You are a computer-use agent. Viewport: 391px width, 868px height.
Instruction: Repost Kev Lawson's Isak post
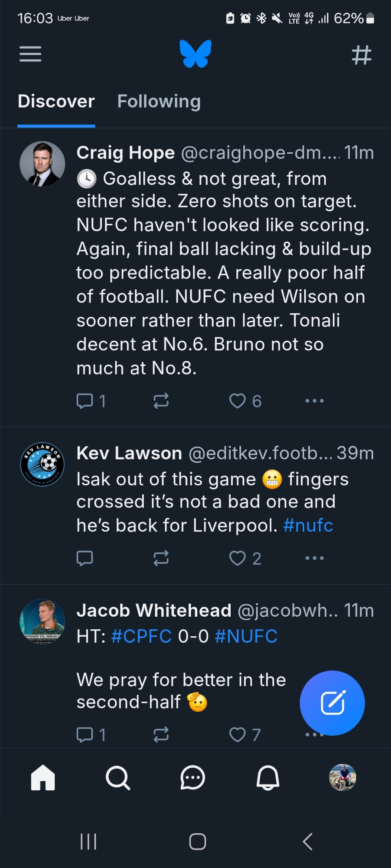pos(161,558)
